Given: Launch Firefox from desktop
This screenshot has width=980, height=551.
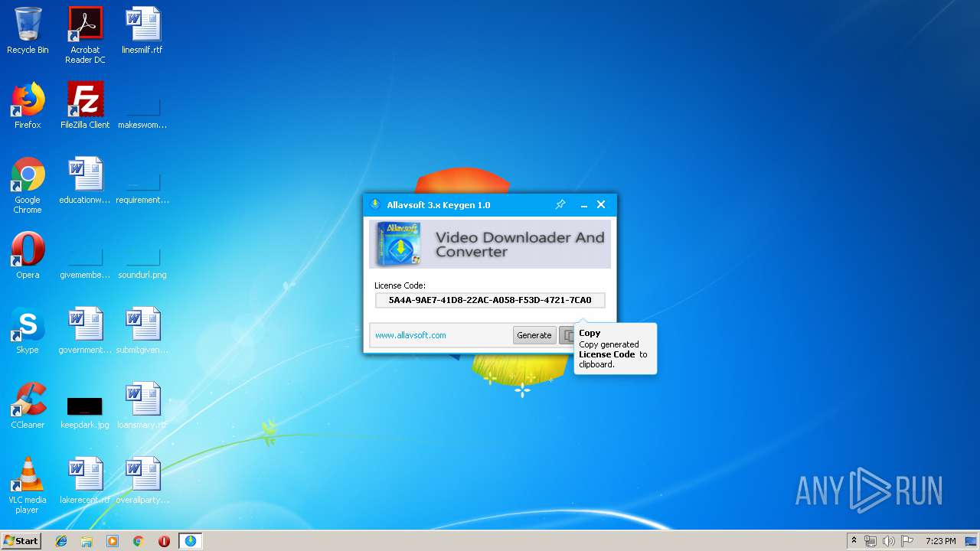Looking at the screenshot, I should point(28,106).
